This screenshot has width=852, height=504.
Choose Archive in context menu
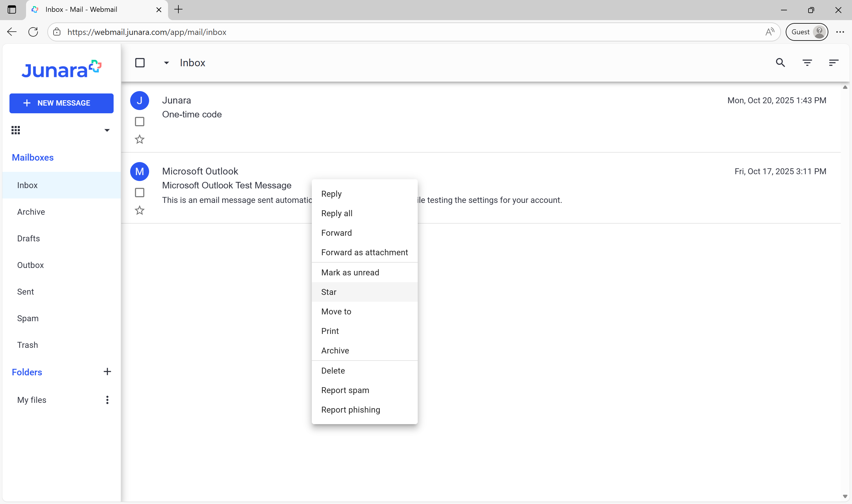click(364, 350)
